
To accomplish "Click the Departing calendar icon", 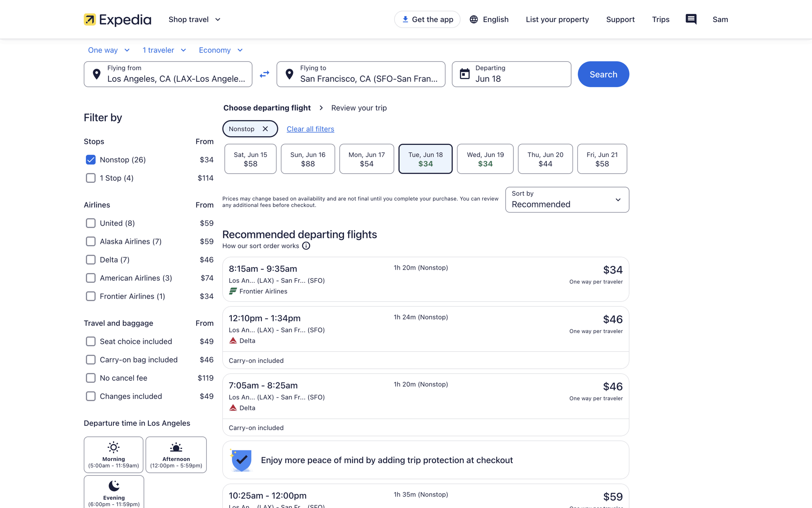I will pyautogui.click(x=465, y=74).
